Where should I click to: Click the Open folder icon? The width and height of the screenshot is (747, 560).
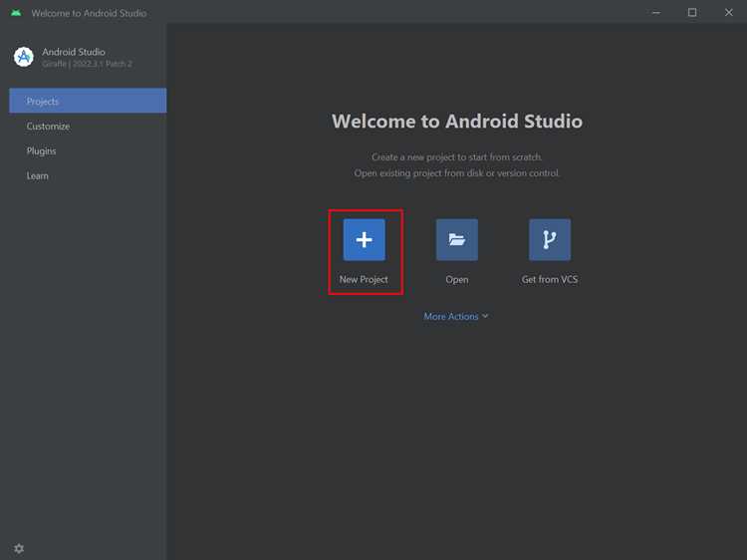[x=457, y=240]
